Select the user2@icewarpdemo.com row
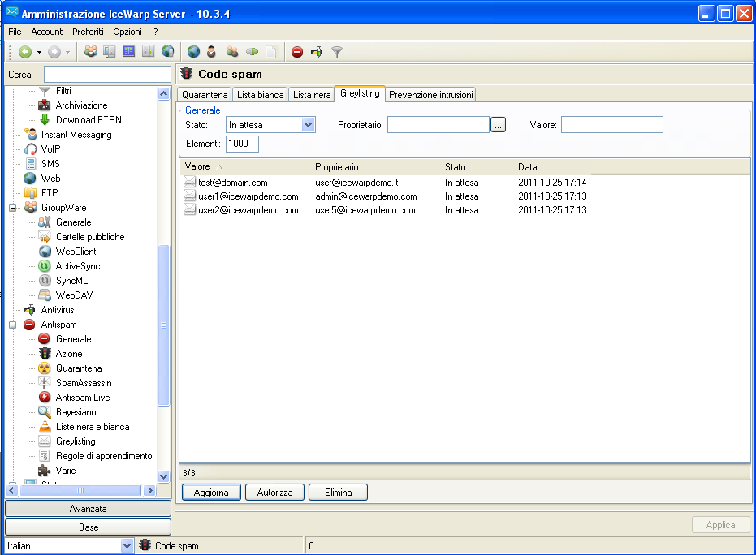 385,210
